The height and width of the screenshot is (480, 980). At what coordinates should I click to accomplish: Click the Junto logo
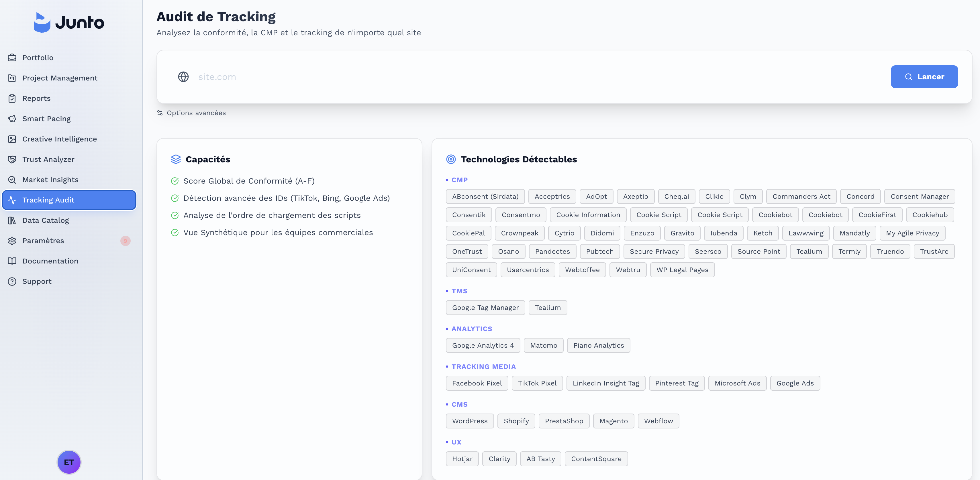click(x=69, y=22)
